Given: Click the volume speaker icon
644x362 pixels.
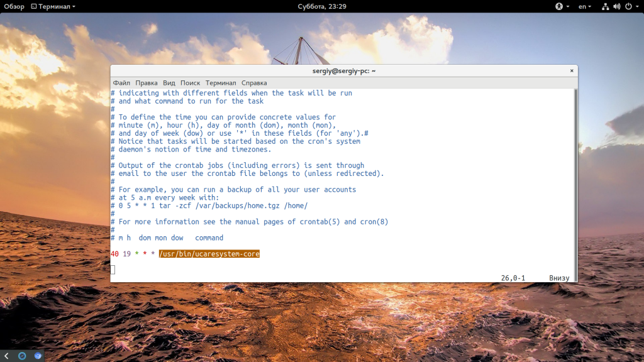Looking at the screenshot, I should (x=616, y=6).
